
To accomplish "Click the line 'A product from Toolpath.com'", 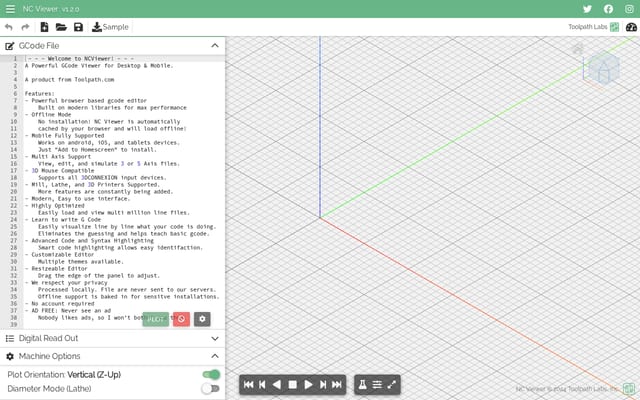I will coord(69,80).
